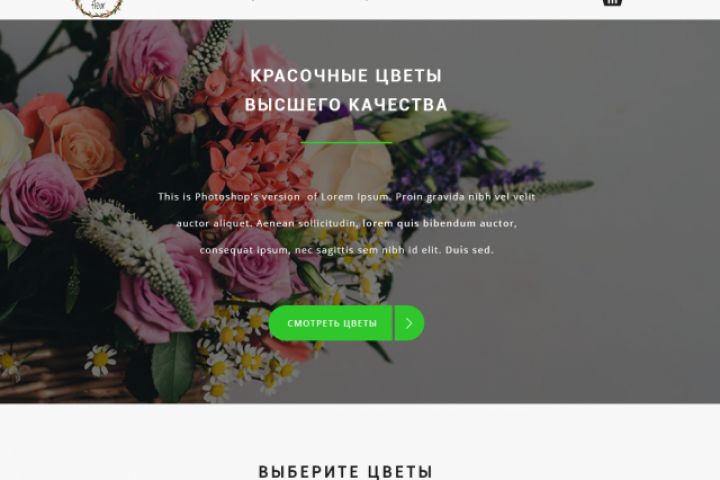Click the orange rose in hero image
This screenshot has height=480, width=720.
(x=76, y=138)
